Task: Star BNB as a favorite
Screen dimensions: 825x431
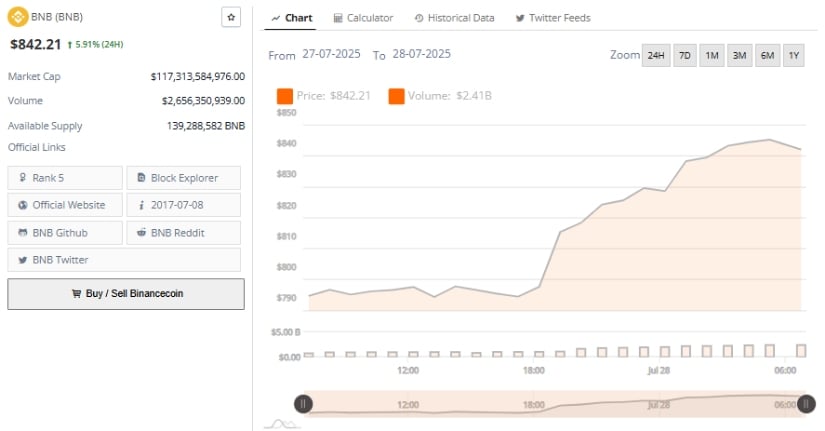Action: click(x=231, y=17)
